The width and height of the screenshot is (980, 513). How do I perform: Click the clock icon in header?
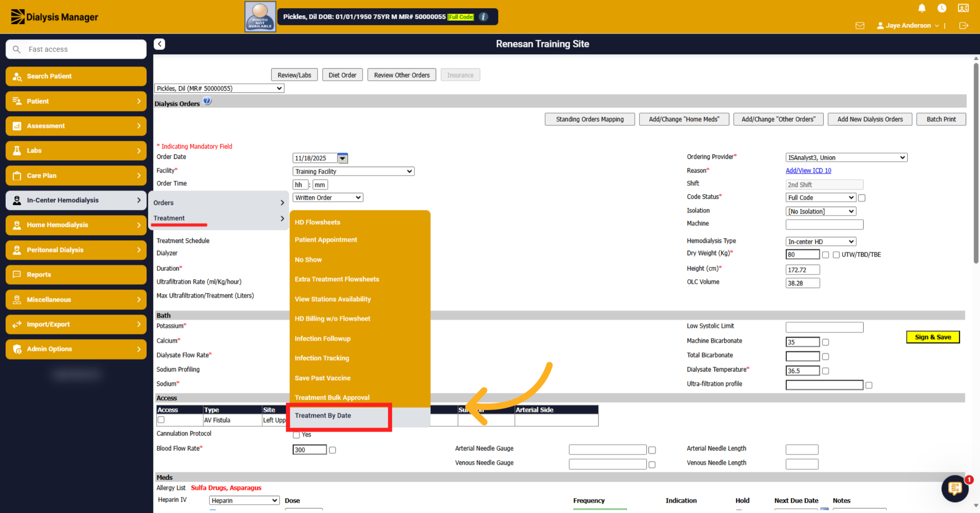tap(942, 8)
